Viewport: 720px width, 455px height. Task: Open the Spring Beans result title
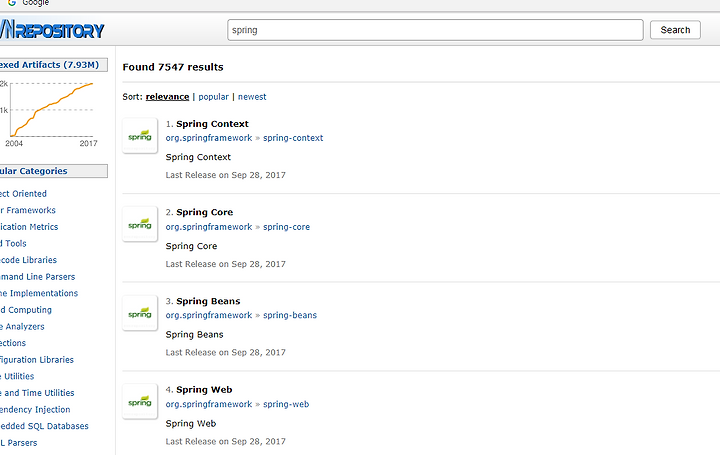[208, 301]
